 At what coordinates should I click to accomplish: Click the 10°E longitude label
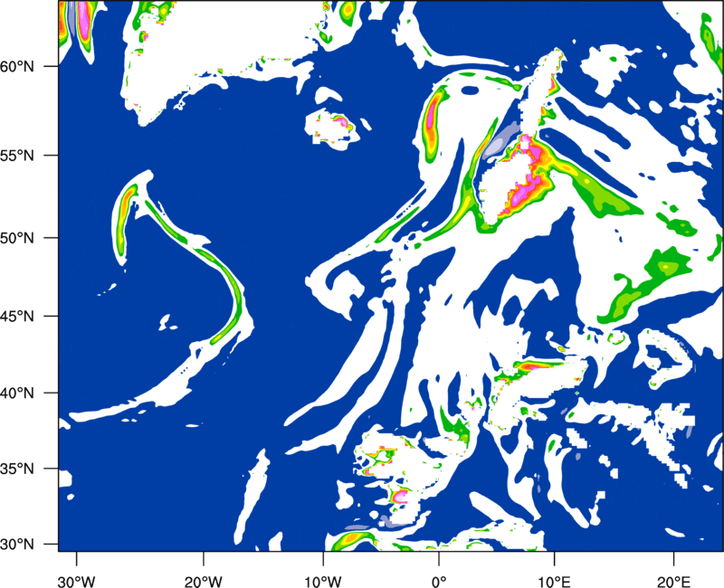[x=554, y=581]
